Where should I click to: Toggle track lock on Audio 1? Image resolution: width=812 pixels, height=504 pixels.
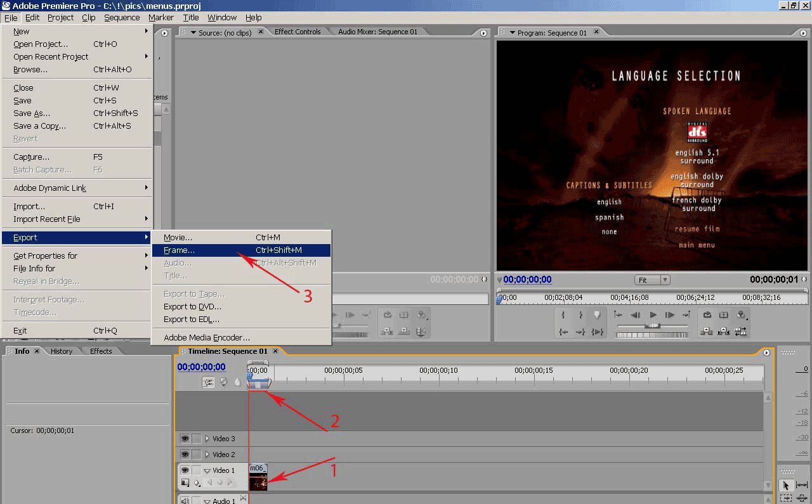[197, 501]
